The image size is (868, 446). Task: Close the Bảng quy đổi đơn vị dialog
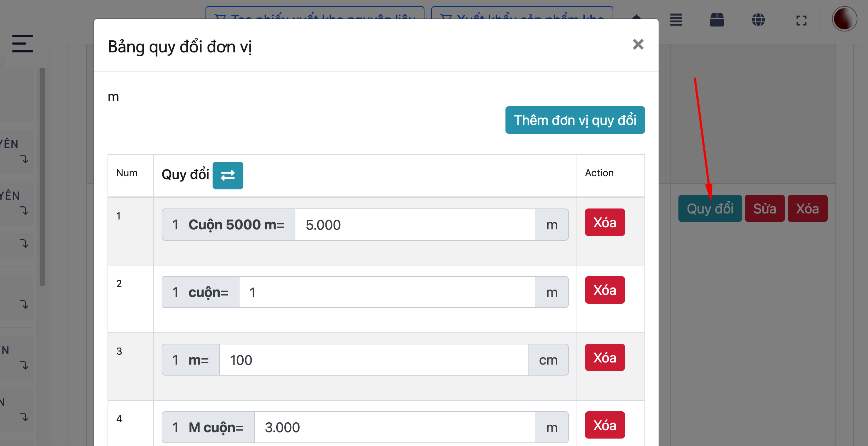pyautogui.click(x=638, y=45)
